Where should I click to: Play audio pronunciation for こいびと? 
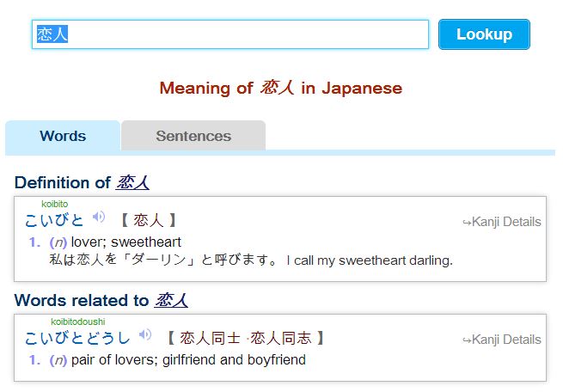[x=99, y=218]
